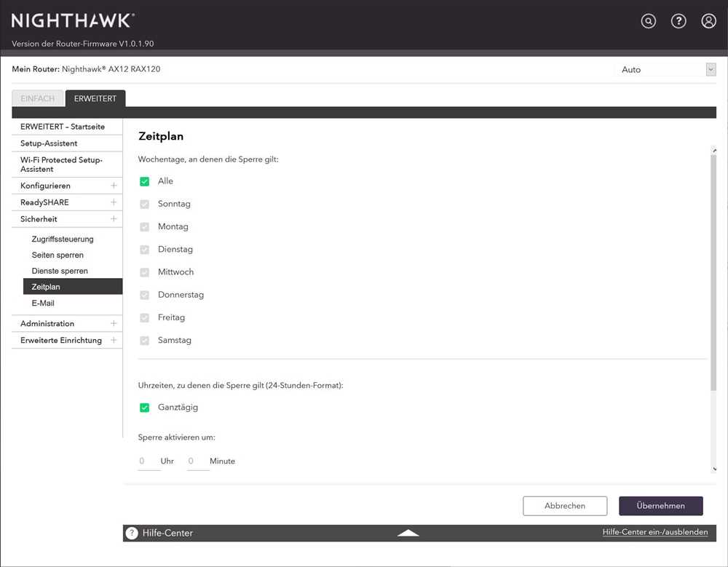Image resolution: width=728 pixels, height=567 pixels.
Task: Click the Abbrechen button
Action: point(564,506)
